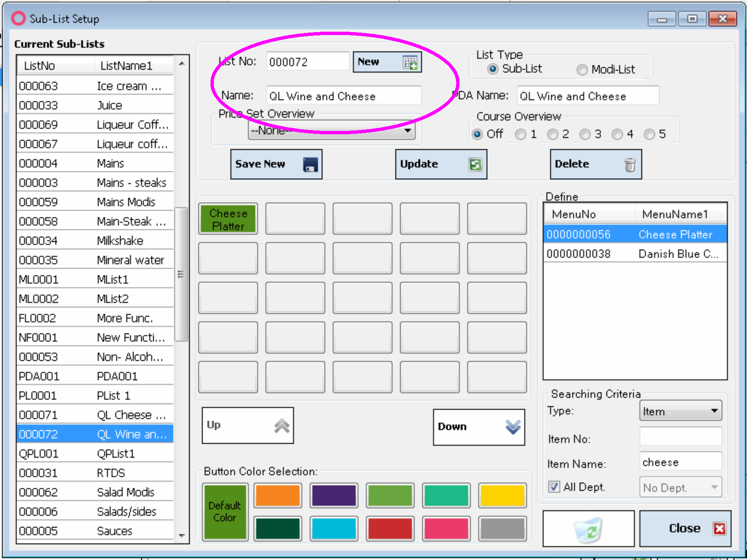Pick the dark green button color swatch
This screenshot has height=560, width=747.
coord(278,529)
